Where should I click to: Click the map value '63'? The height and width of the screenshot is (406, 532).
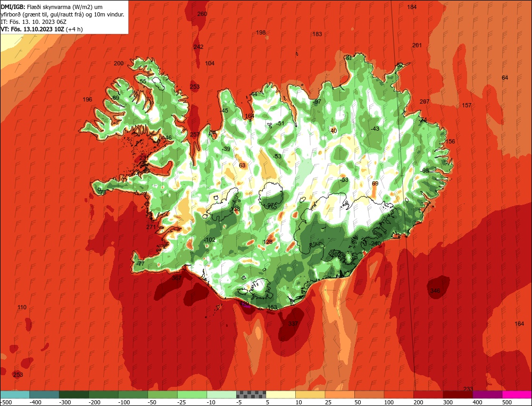coord(242,165)
